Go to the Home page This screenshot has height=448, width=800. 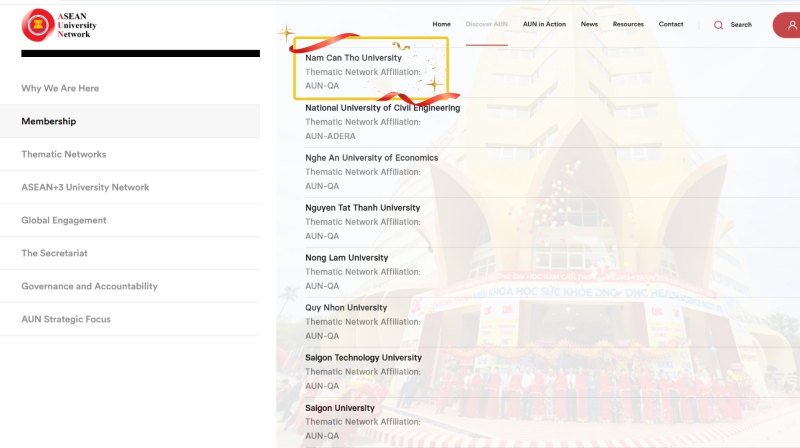pyautogui.click(x=441, y=24)
